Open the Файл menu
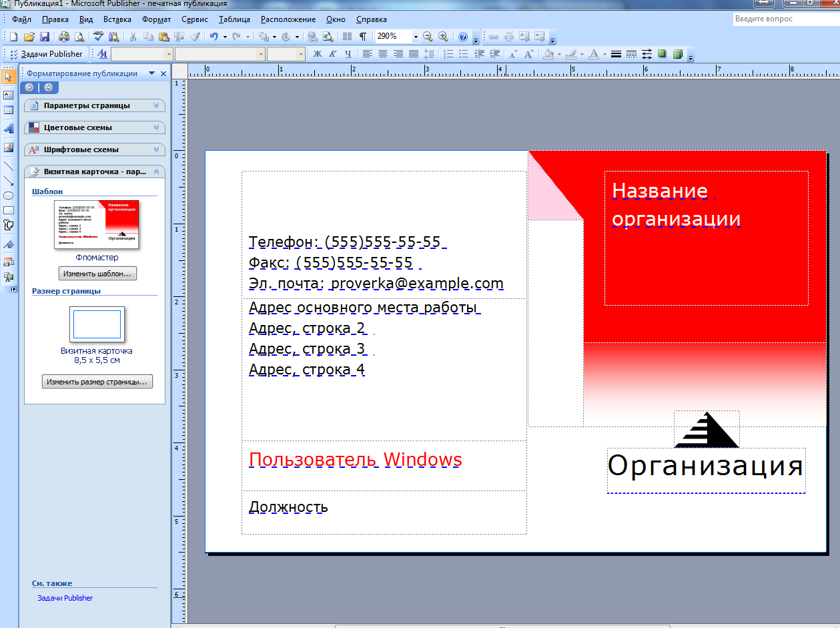Viewport: 840px width, 628px height. tap(21, 19)
